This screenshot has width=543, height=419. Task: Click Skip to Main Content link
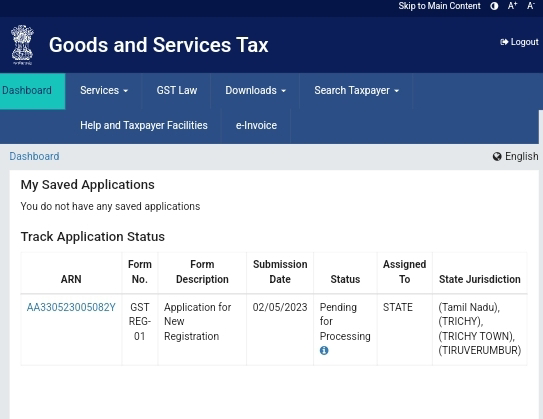pos(439,6)
